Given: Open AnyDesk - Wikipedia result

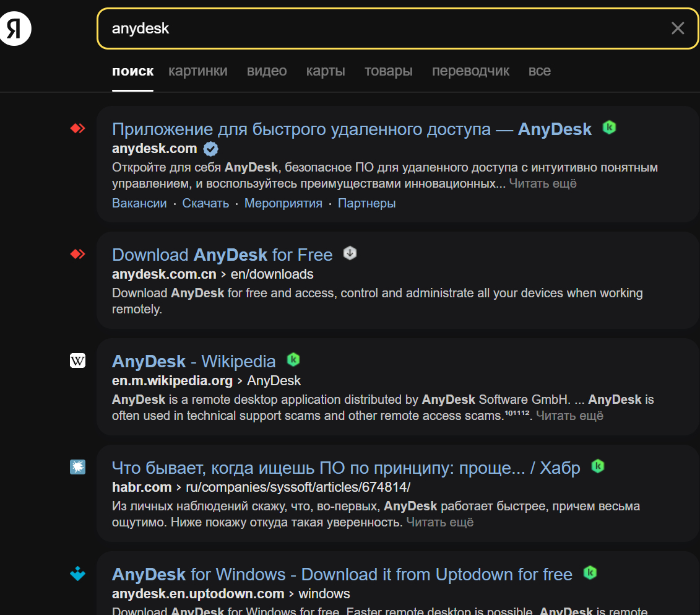Looking at the screenshot, I should click(x=194, y=361).
